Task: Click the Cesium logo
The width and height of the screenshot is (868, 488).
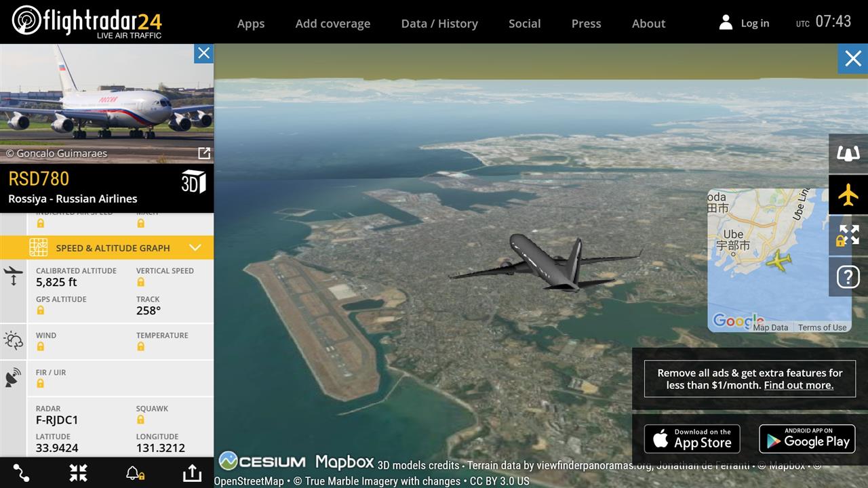Action: coord(262,462)
